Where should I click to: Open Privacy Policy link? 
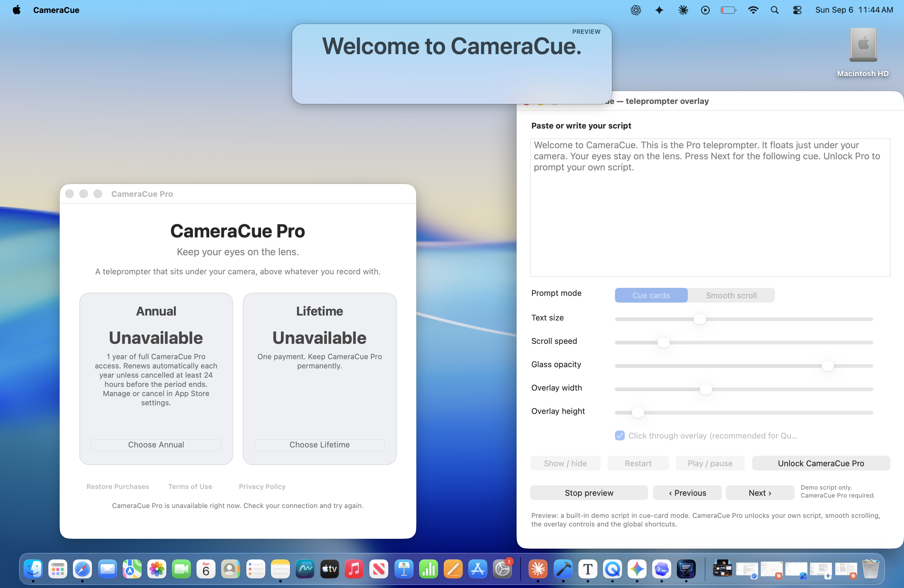(262, 487)
